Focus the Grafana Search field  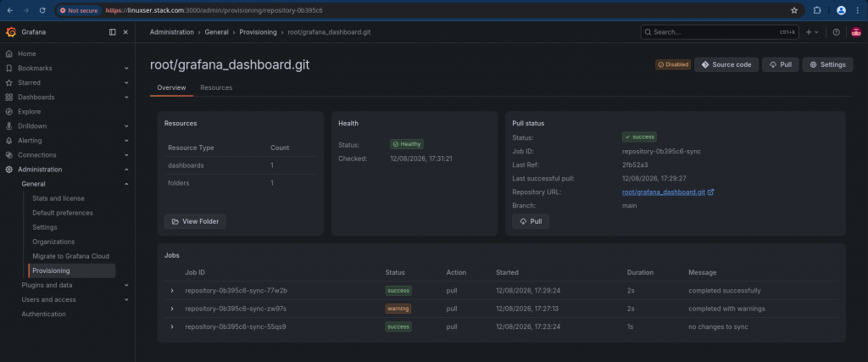tap(721, 32)
